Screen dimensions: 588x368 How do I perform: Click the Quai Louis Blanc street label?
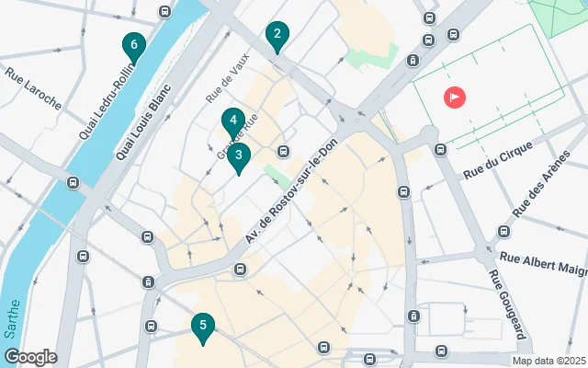pyautogui.click(x=143, y=122)
